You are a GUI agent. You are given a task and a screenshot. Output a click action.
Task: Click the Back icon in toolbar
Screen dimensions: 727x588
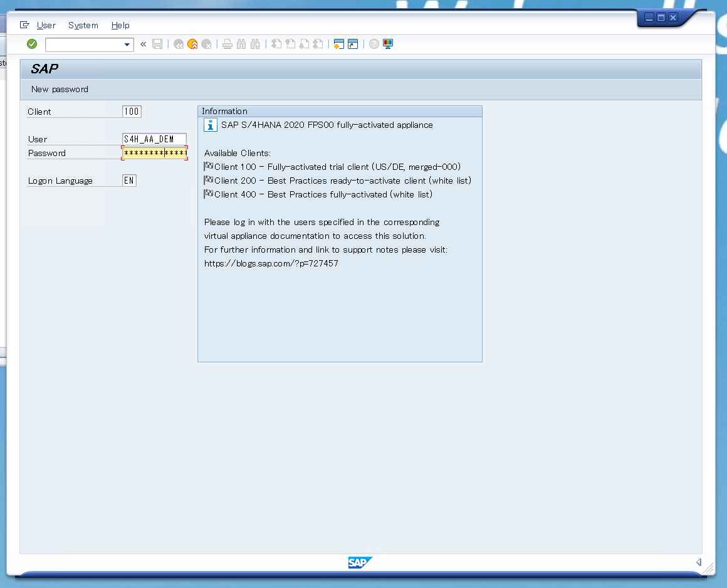[179, 44]
